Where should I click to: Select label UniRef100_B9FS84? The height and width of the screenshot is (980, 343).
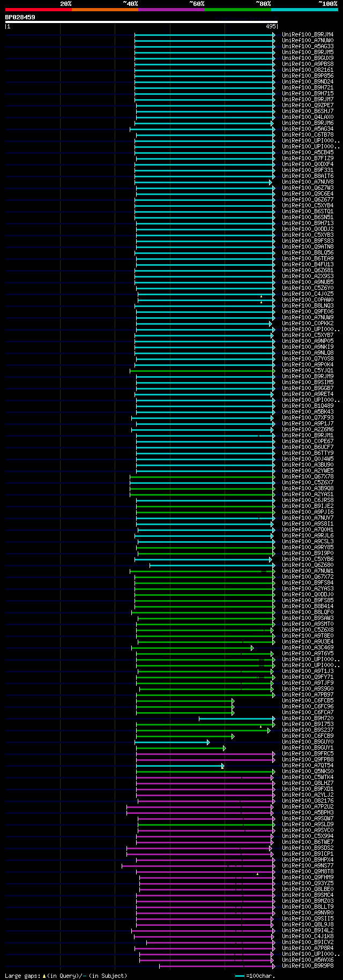[308, 583]
